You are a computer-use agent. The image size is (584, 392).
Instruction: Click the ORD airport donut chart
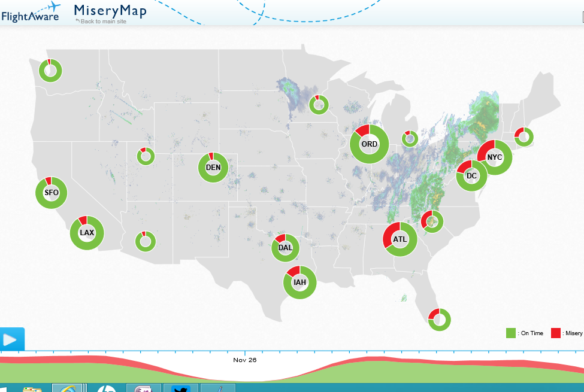pyautogui.click(x=369, y=144)
